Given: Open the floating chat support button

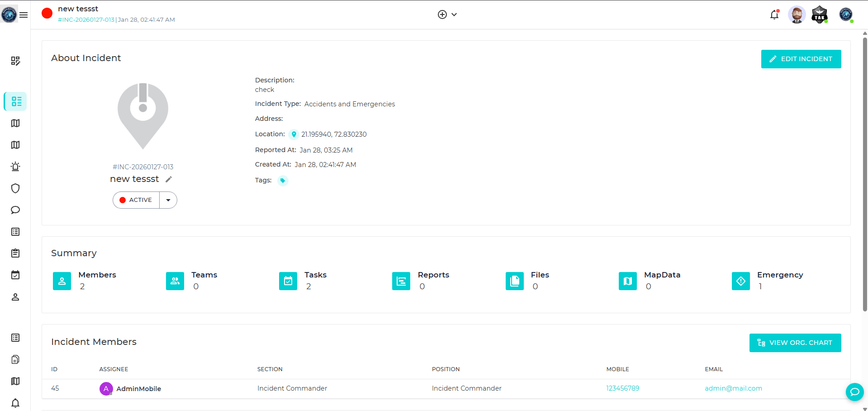Looking at the screenshot, I should click(854, 392).
